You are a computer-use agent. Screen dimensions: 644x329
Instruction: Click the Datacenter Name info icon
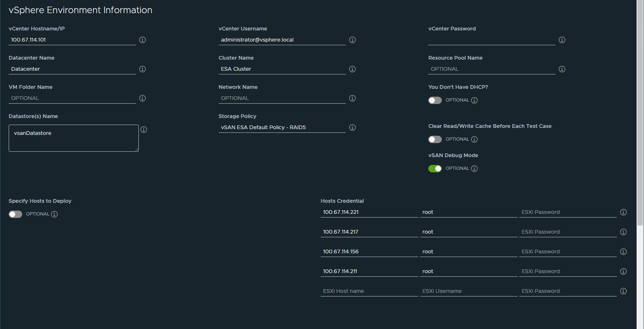[x=142, y=69]
